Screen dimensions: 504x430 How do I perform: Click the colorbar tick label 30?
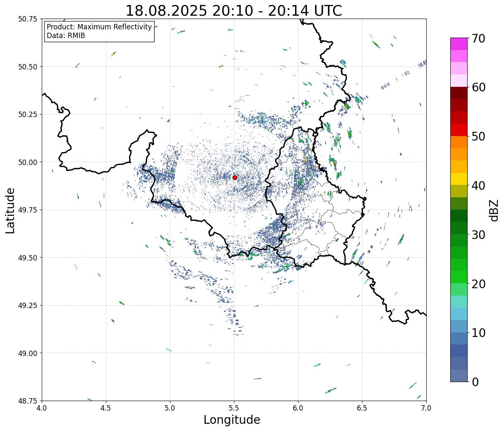point(478,235)
